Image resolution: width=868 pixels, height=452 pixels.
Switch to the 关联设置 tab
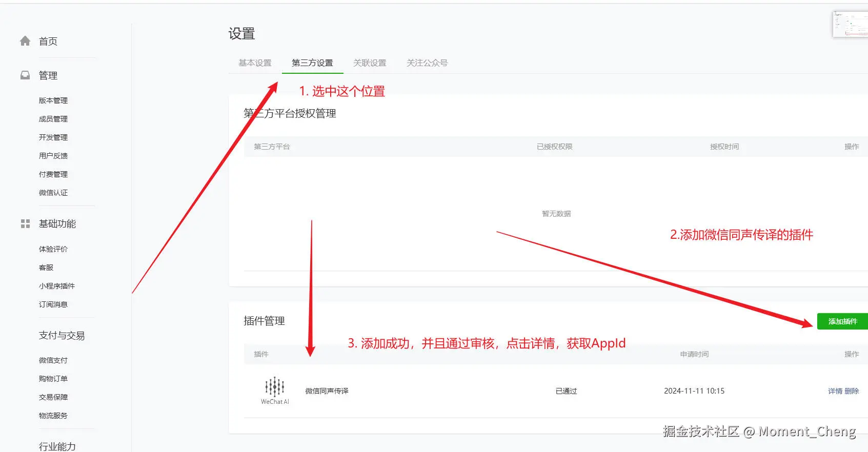click(x=370, y=63)
